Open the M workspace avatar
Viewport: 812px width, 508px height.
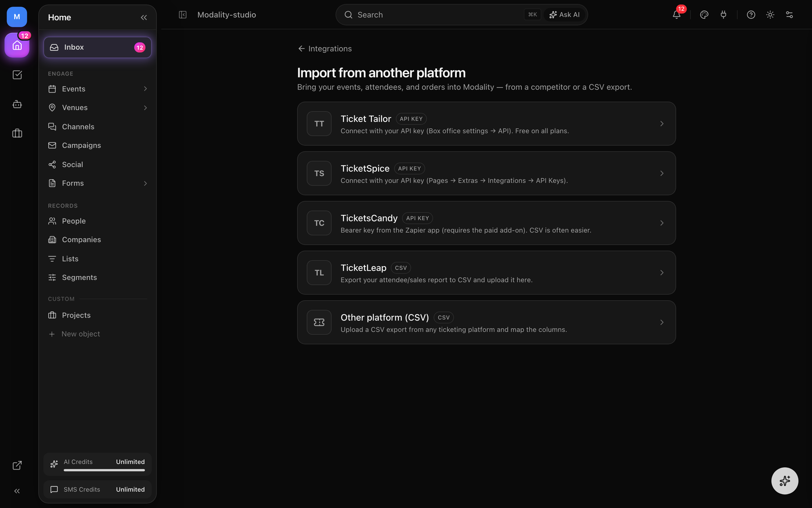(x=17, y=17)
